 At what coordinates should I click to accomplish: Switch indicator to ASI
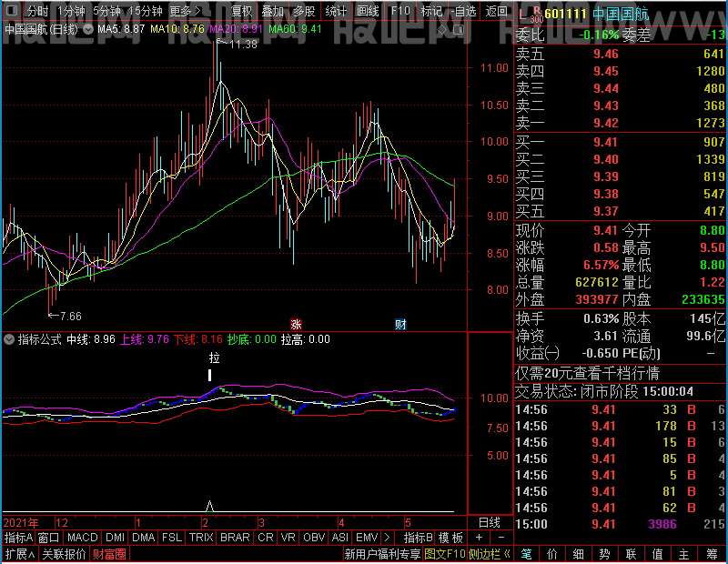coord(339,538)
